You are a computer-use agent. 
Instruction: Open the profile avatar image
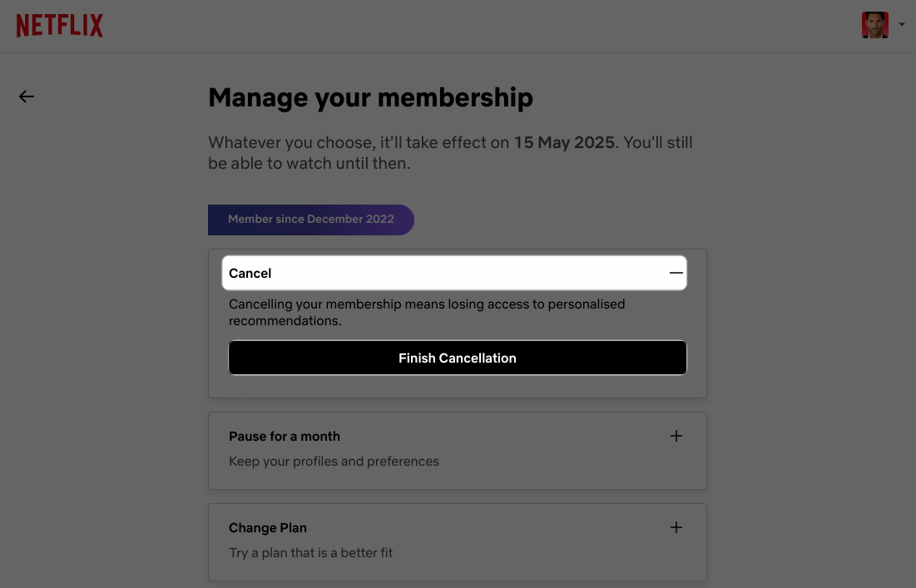[x=874, y=25]
